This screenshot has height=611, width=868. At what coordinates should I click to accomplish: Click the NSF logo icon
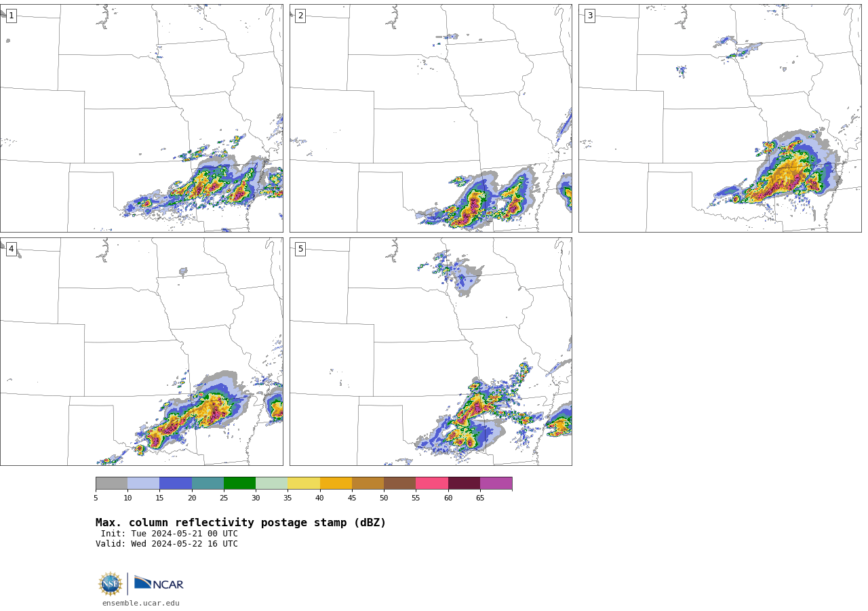coord(111,584)
